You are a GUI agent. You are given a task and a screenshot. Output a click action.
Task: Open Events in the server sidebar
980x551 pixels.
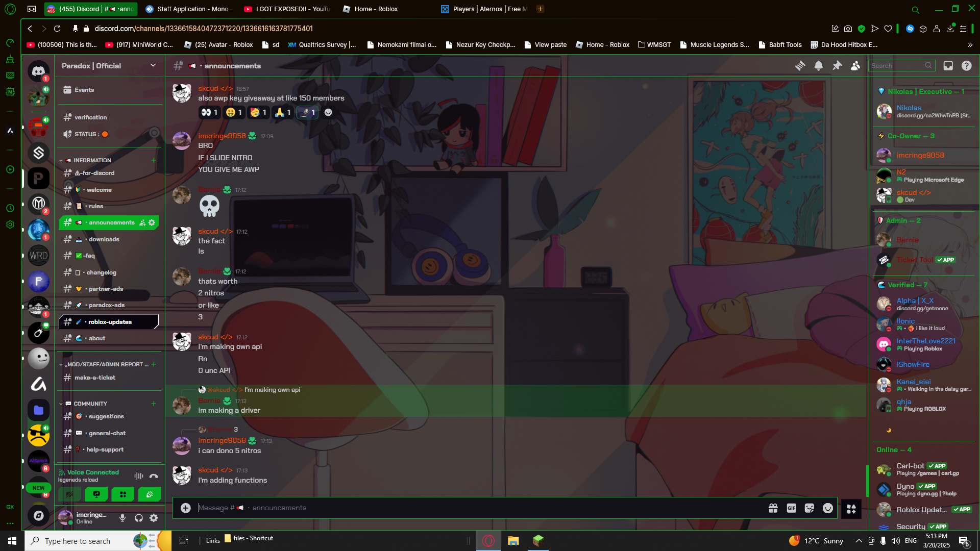tap(84, 90)
